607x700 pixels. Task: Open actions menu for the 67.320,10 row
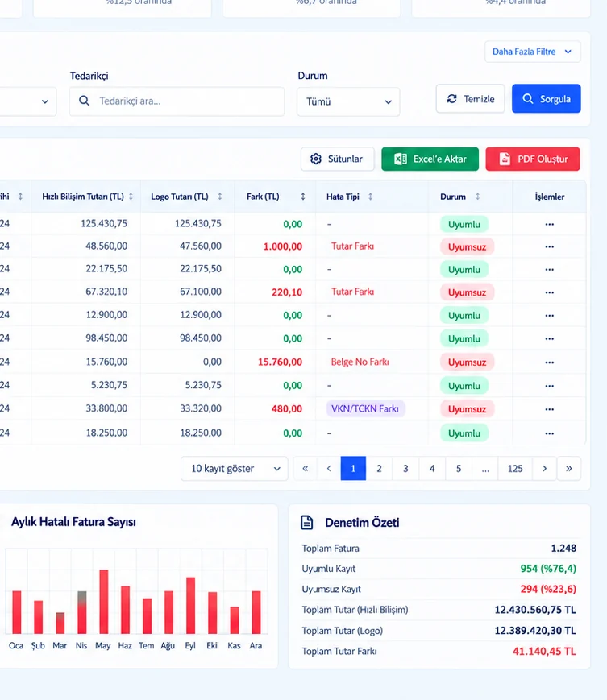[x=550, y=292]
